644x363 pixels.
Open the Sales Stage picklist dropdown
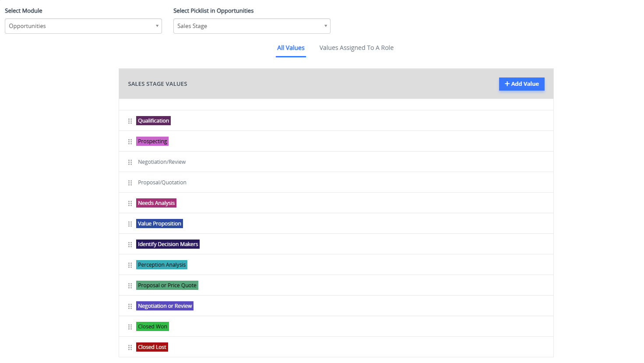coord(252,26)
